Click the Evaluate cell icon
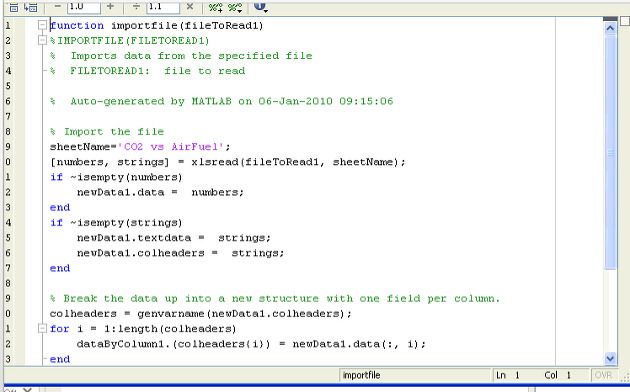 click(x=13, y=7)
